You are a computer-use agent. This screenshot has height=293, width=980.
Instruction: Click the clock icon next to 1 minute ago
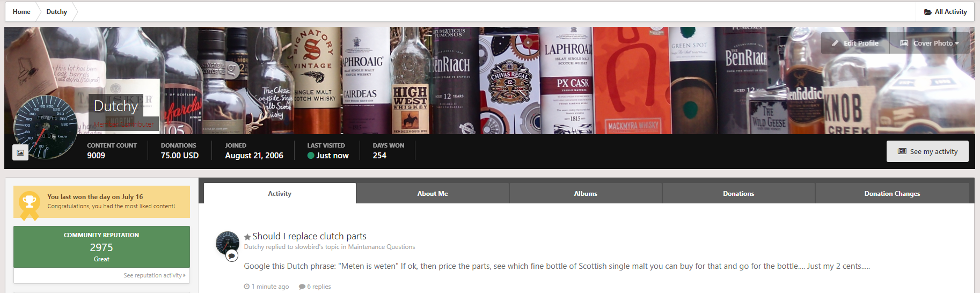point(247,287)
